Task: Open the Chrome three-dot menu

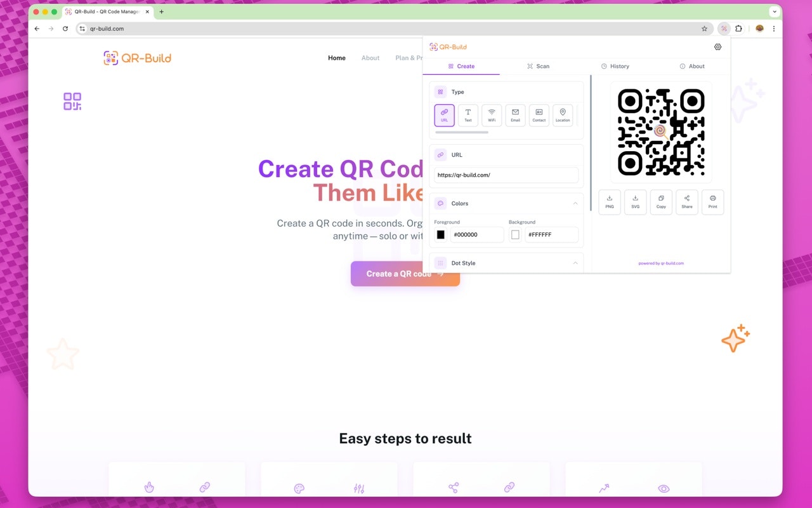Action: (774, 29)
